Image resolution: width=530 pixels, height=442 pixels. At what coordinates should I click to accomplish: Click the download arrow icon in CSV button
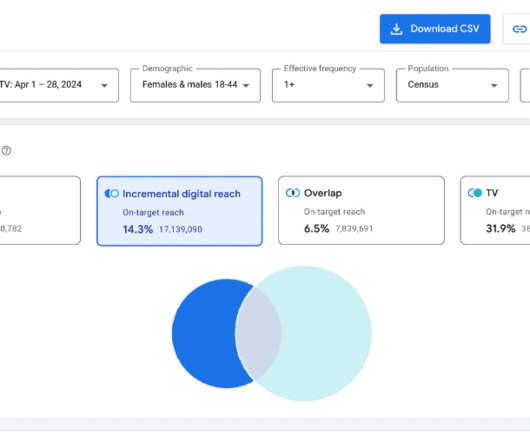tap(396, 29)
